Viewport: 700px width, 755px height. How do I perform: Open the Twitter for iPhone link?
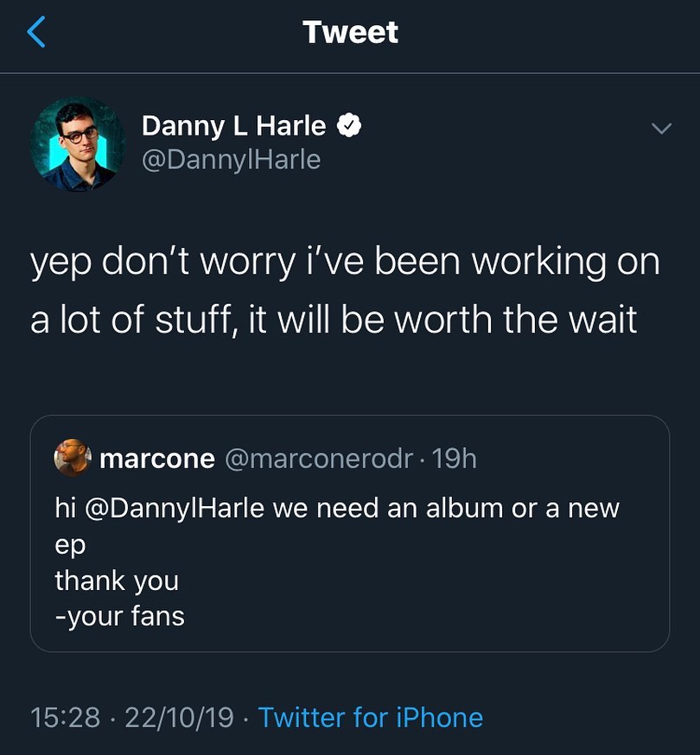click(370, 717)
